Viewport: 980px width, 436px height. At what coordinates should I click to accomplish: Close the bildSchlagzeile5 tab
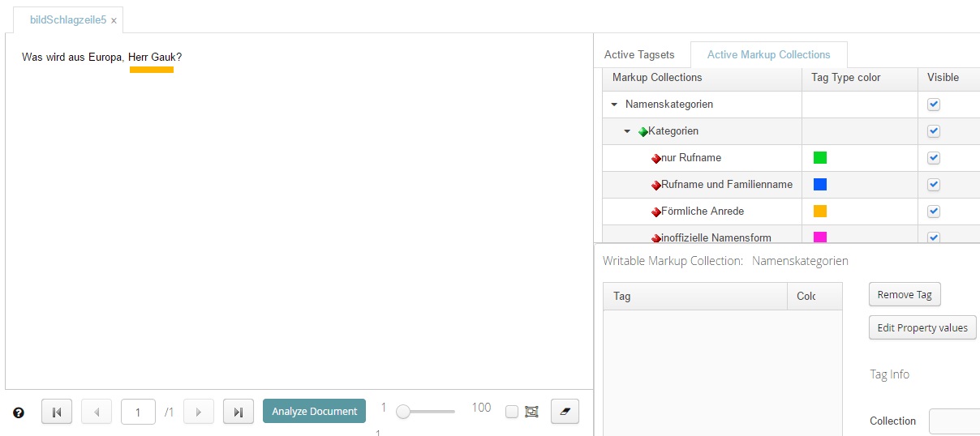114,20
